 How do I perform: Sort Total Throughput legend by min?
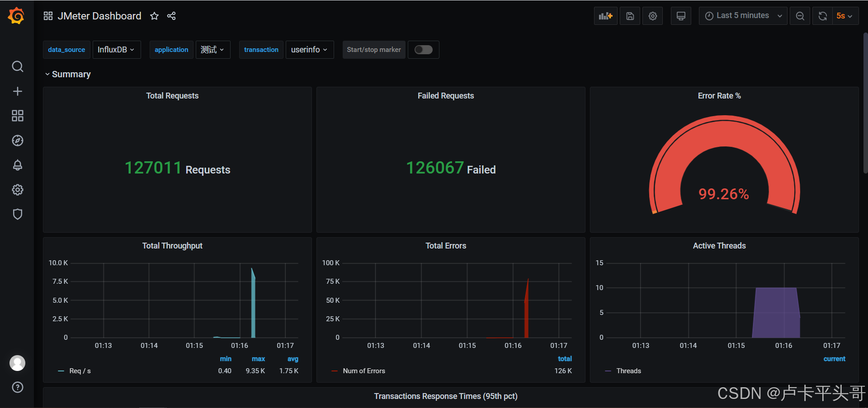[226, 359]
